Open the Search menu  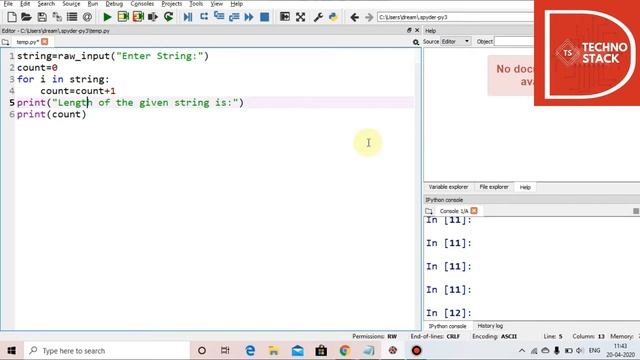coord(46,4)
